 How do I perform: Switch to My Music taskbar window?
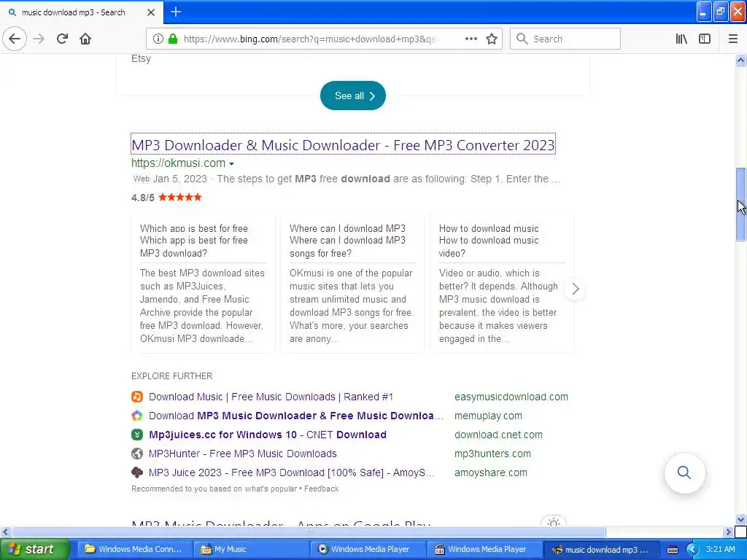pyautogui.click(x=251, y=549)
